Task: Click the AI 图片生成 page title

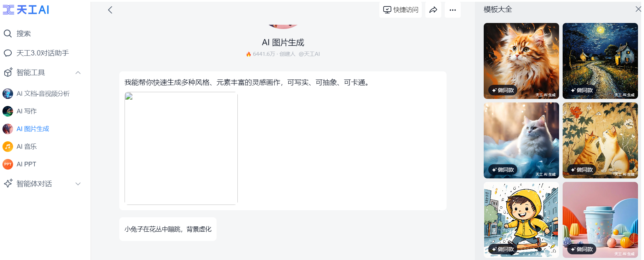Action: pos(283,42)
